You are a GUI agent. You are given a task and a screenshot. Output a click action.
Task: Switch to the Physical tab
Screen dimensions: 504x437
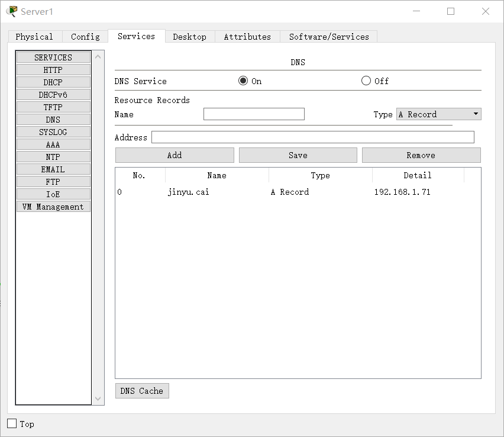click(34, 37)
